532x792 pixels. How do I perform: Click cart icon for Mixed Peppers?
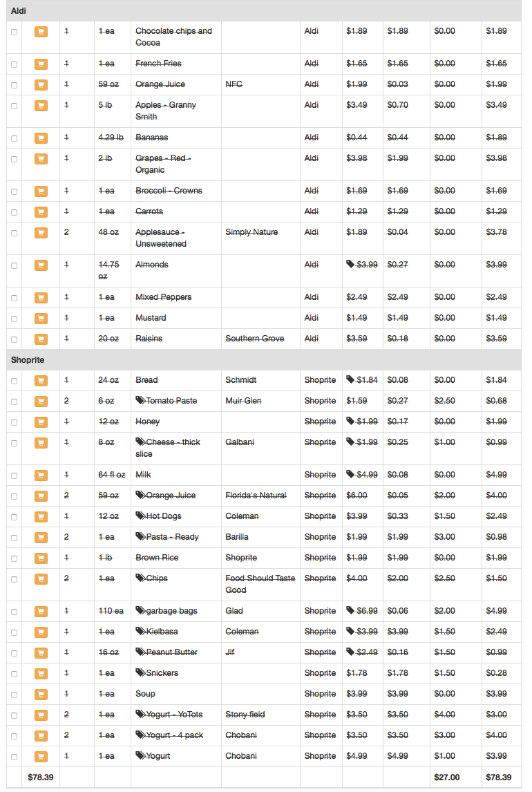tap(41, 298)
